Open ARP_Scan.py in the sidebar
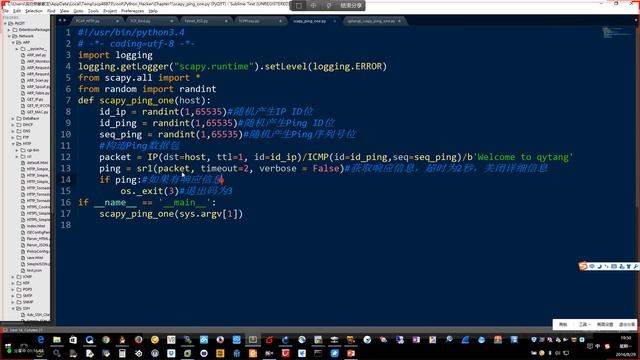640x360 pixels. [37, 80]
